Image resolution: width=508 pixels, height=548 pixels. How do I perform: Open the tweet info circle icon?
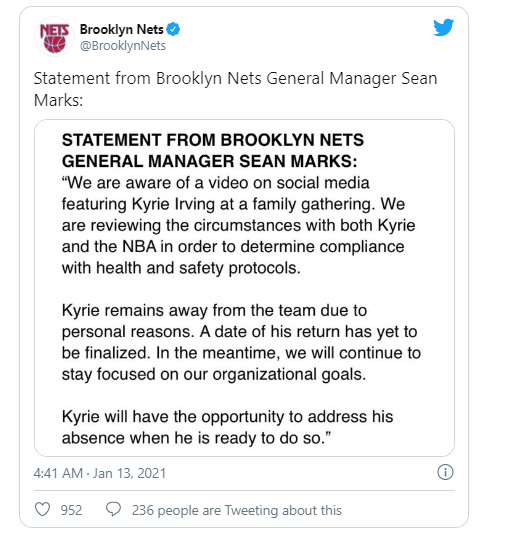(445, 472)
